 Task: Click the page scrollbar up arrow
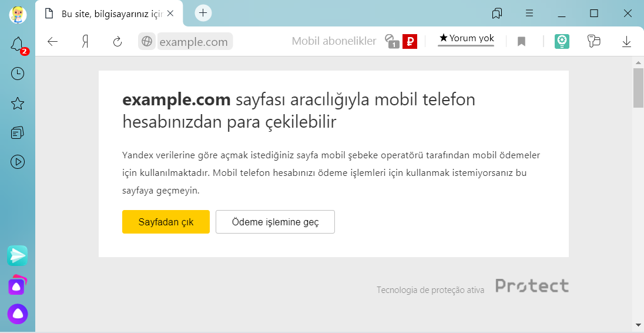coord(638,62)
